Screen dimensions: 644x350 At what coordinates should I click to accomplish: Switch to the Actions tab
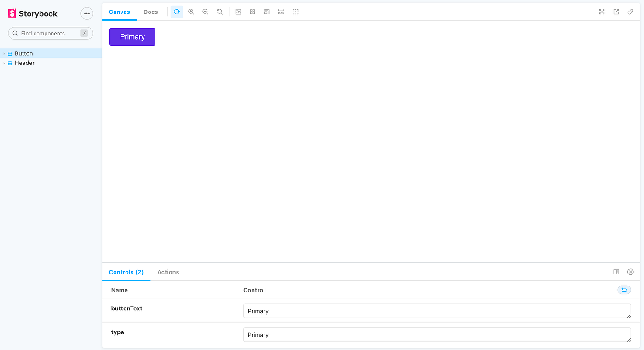168,272
